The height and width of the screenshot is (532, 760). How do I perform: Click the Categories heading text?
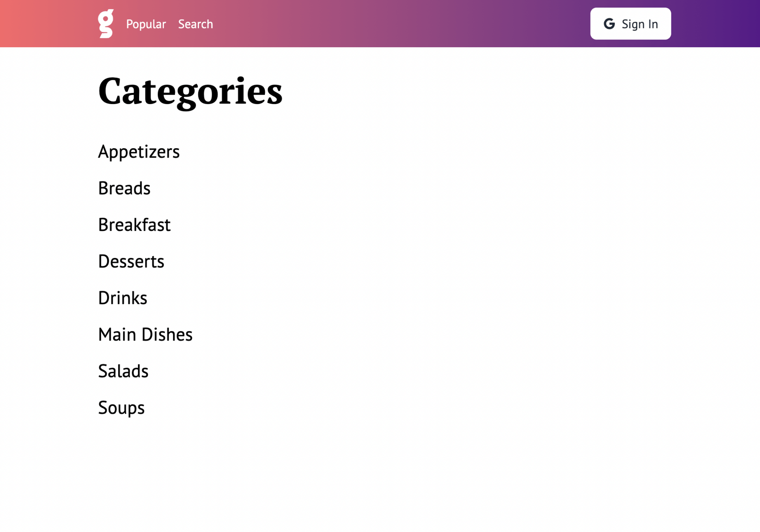click(x=190, y=91)
